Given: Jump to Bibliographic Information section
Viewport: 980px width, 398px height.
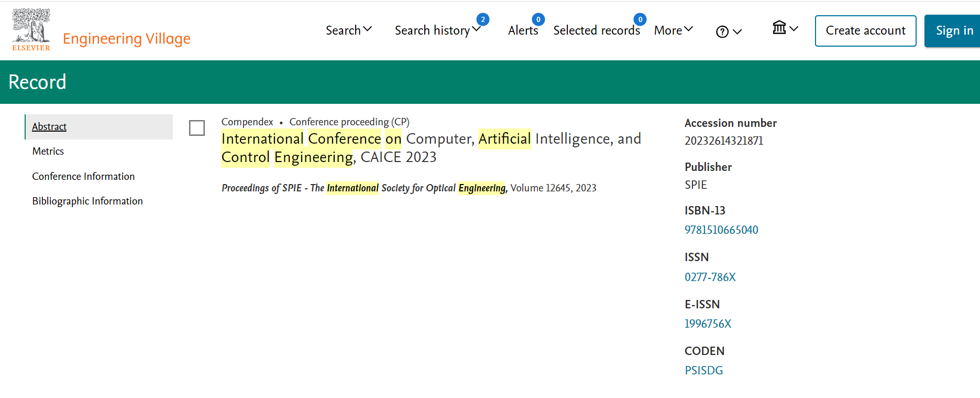Looking at the screenshot, I should tap(87, 201).
